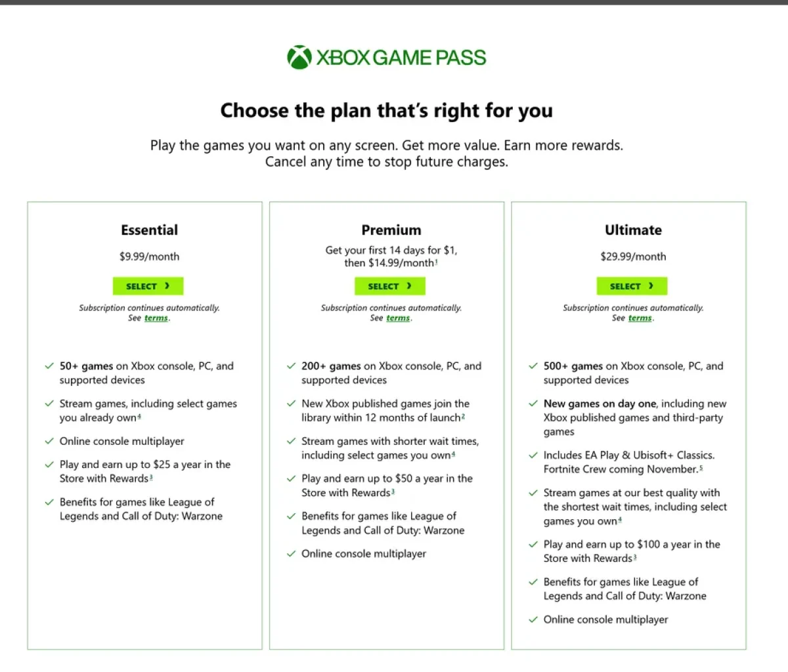The width and height of the screenshot is (788, 672).
Task: Click the checkmark next to "Includes EA Play & Ubisoft+ Classics"
Action: [x=533, y=455]
